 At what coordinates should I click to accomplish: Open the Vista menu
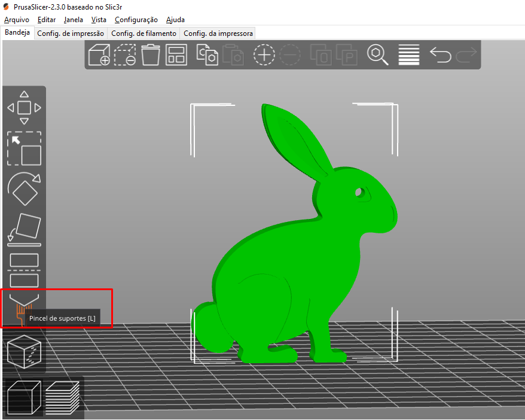tap(99, 20)
